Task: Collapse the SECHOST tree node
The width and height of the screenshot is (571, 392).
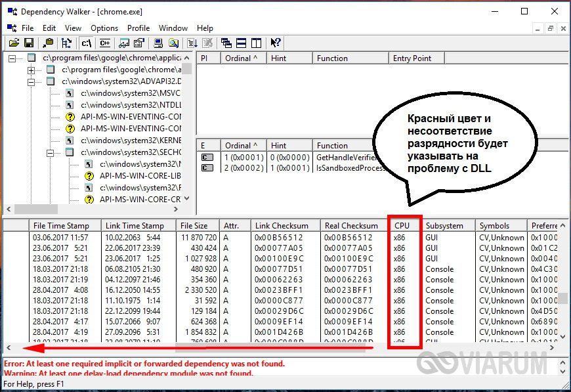Action: [x=51, y=152]
